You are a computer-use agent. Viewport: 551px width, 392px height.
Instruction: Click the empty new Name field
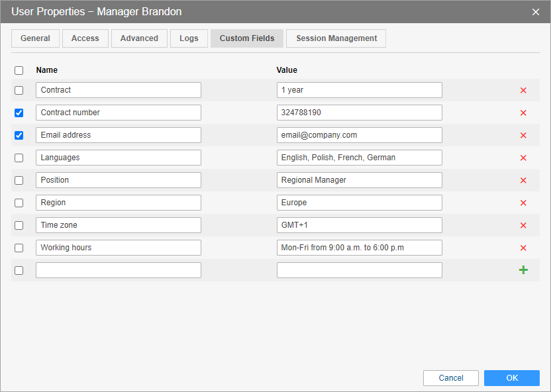tap(119, 270)
